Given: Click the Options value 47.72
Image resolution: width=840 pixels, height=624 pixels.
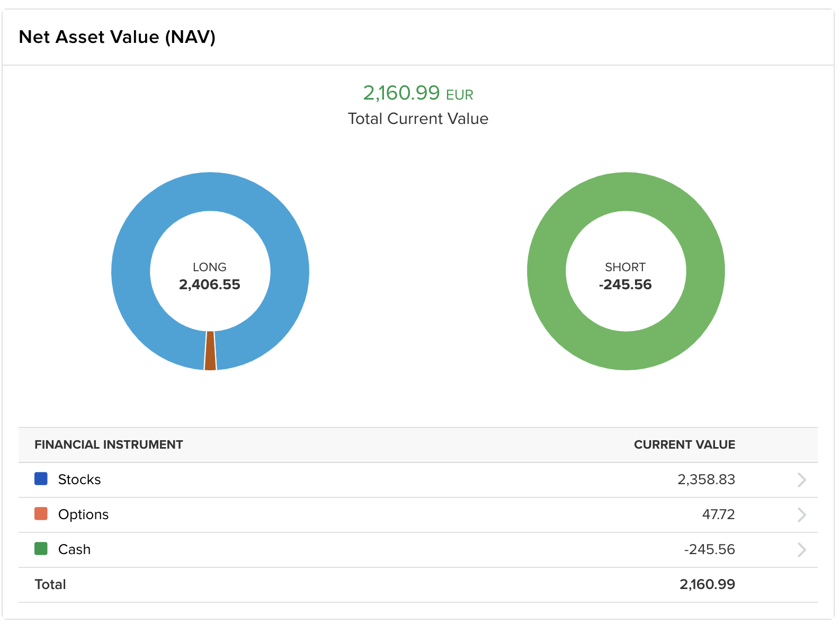Looking at the screenshot, I should [718, 514].
